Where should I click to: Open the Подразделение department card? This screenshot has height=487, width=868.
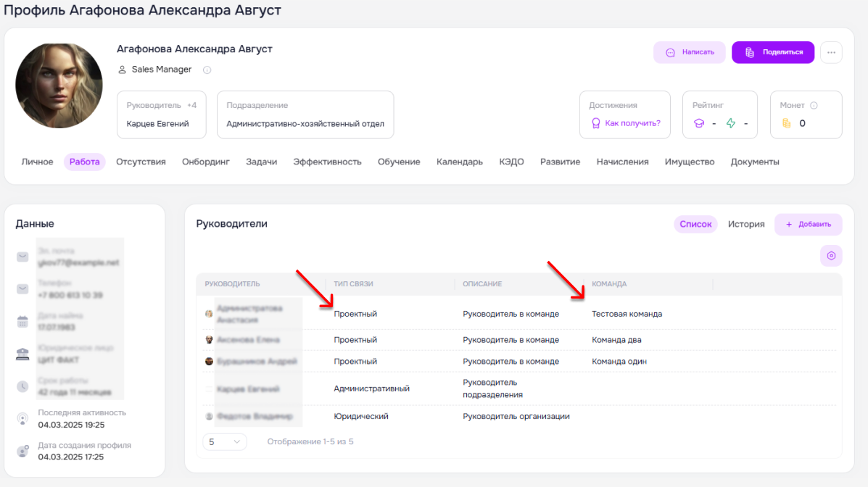pyautogui.click(x=305, y=115)
